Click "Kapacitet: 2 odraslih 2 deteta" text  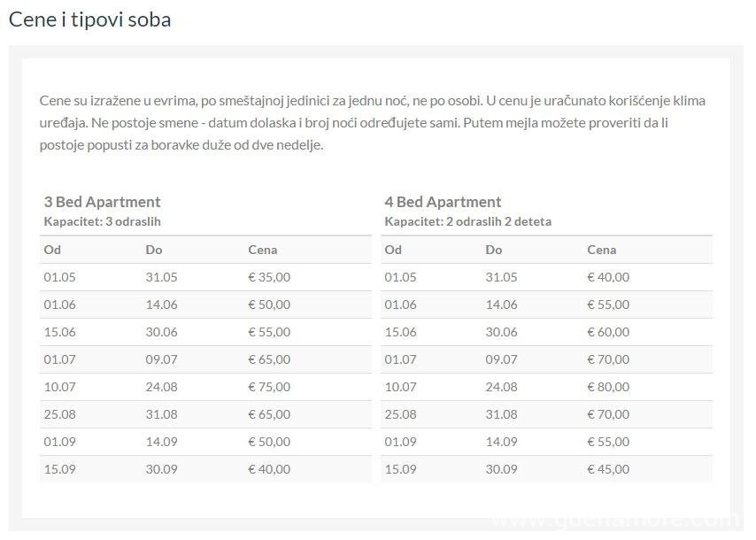click(467, 221)
